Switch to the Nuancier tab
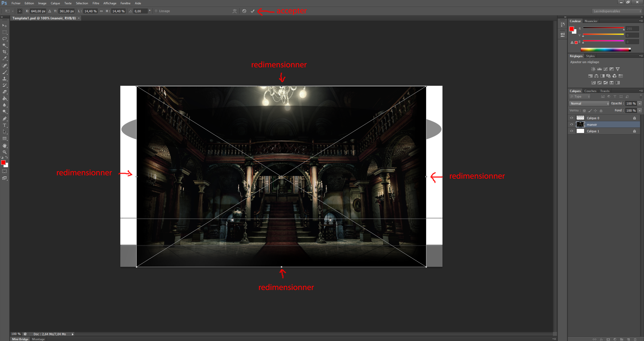This screenshot has height=341, width=644. 591,21
